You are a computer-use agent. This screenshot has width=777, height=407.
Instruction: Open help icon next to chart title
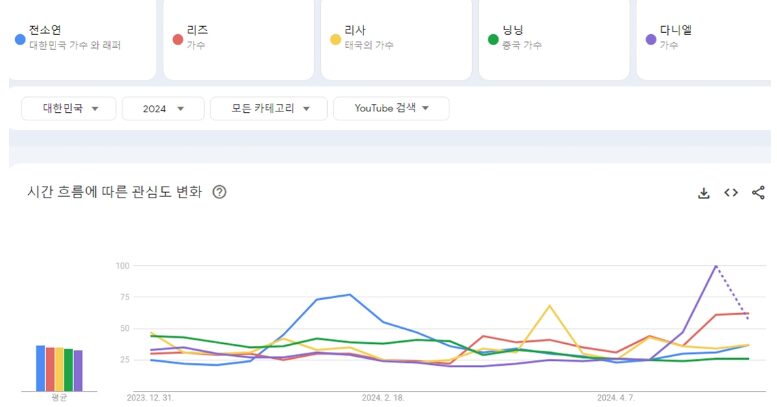(219, 192)
